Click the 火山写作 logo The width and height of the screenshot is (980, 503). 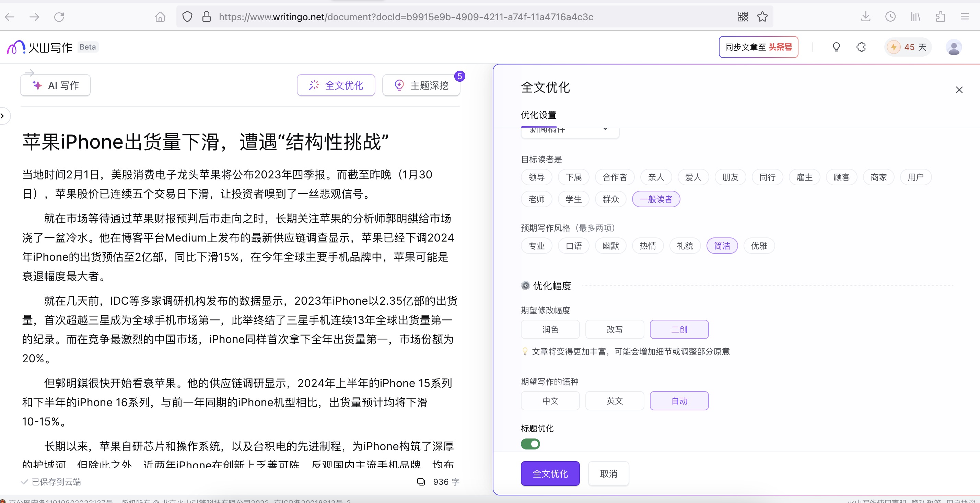tap(39, 47)
